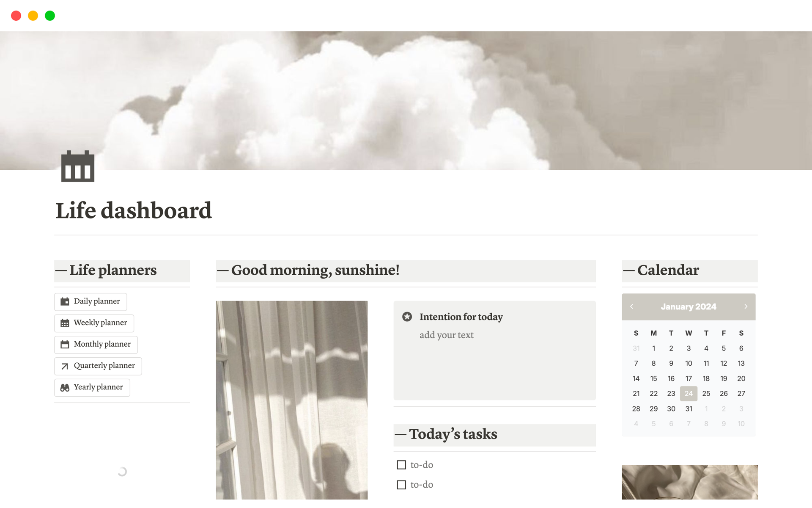Click the Daily planner icon
812x508 pixels.
[x=64, y=301]
